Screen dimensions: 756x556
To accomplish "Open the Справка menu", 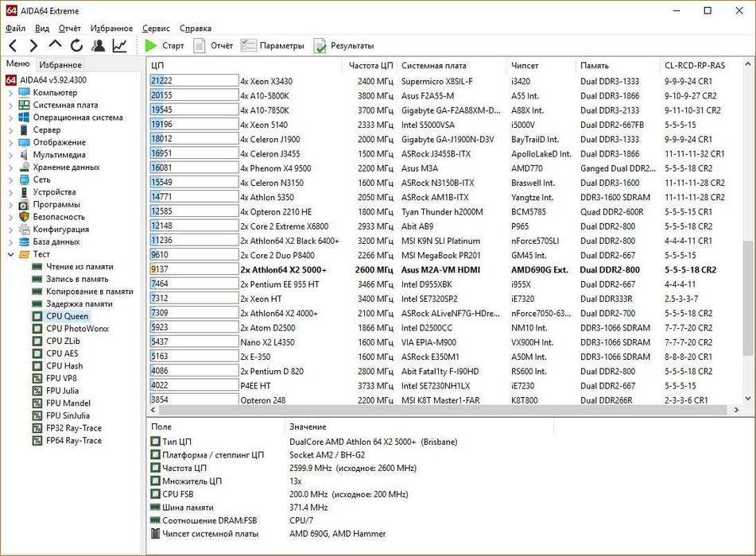I will [196, 29].
